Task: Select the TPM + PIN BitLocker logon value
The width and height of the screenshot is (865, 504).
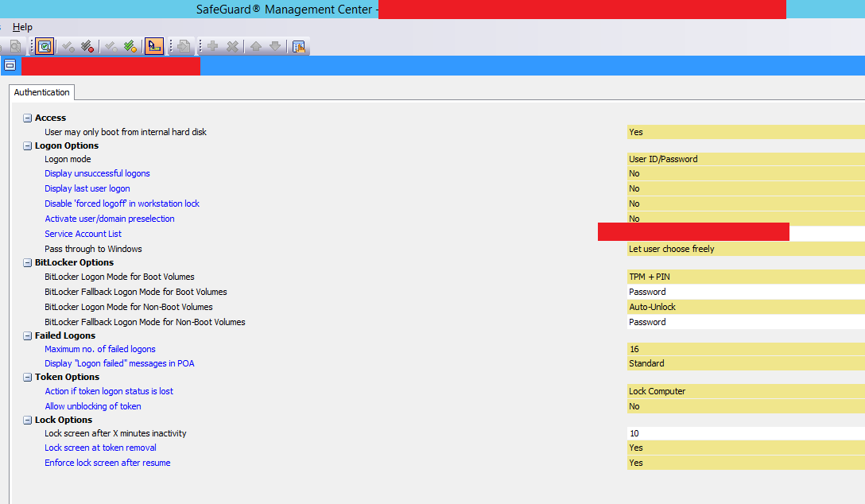Action: click(x=746, y=277)
